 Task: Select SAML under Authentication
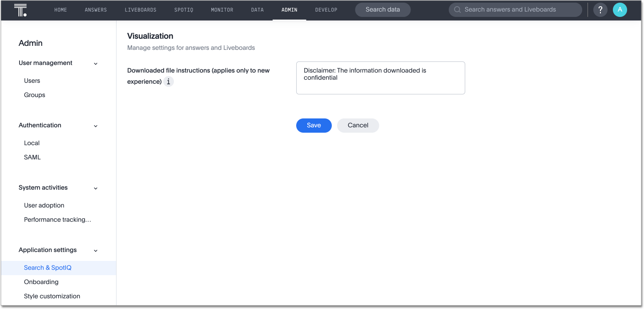point(32,157)
